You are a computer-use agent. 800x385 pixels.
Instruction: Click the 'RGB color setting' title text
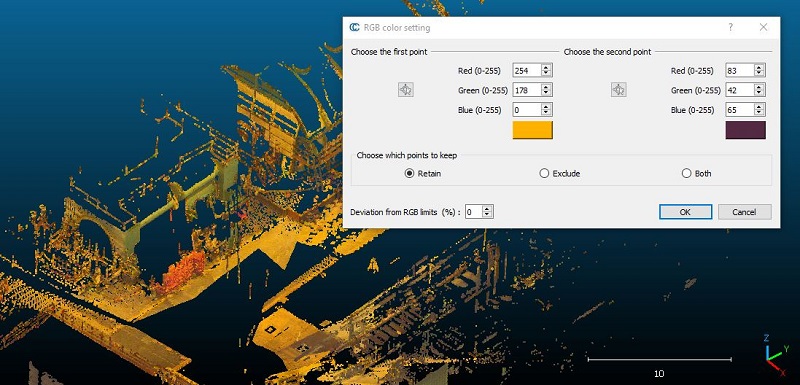[397, 28]
